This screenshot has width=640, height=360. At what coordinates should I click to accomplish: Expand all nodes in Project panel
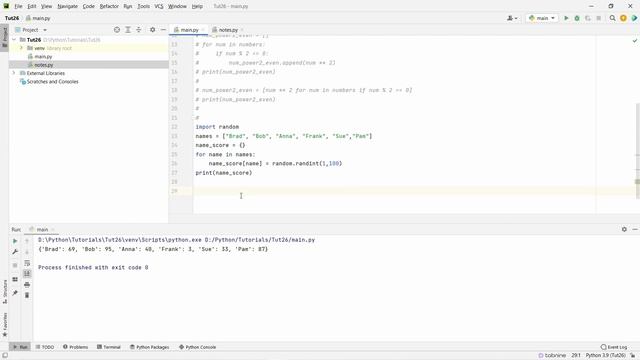click(x=128, y=30)
